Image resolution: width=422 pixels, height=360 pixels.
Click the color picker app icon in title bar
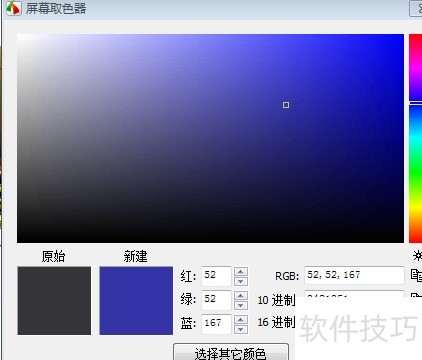click(13, 8)
